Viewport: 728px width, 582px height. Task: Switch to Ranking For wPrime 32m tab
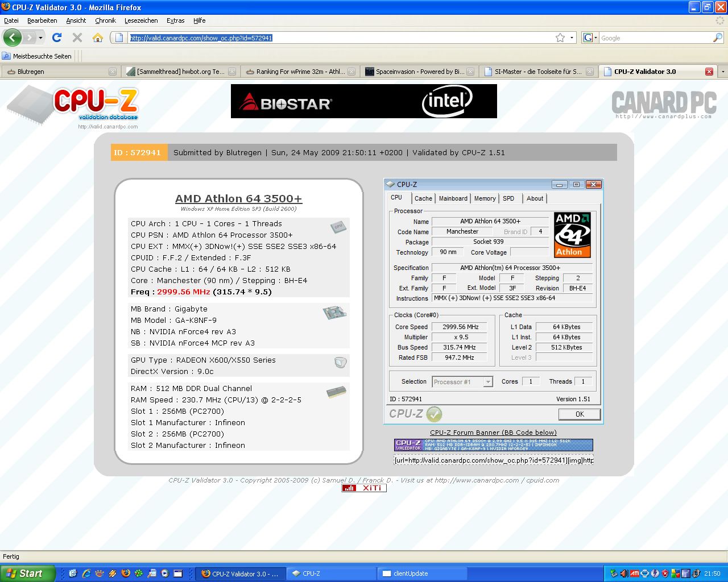(x=299, y=72)
